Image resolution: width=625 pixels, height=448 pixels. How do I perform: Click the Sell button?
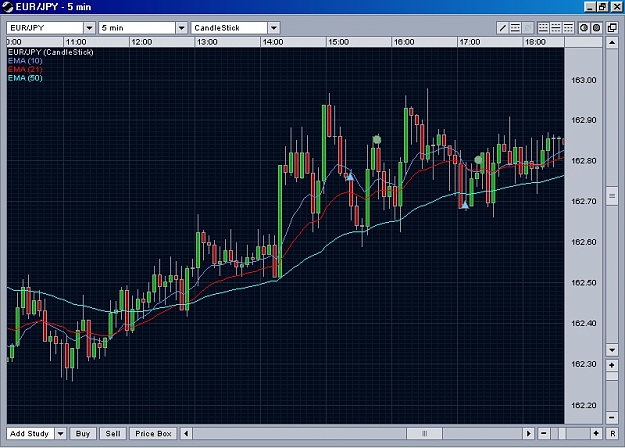click(x=113, y=433)
